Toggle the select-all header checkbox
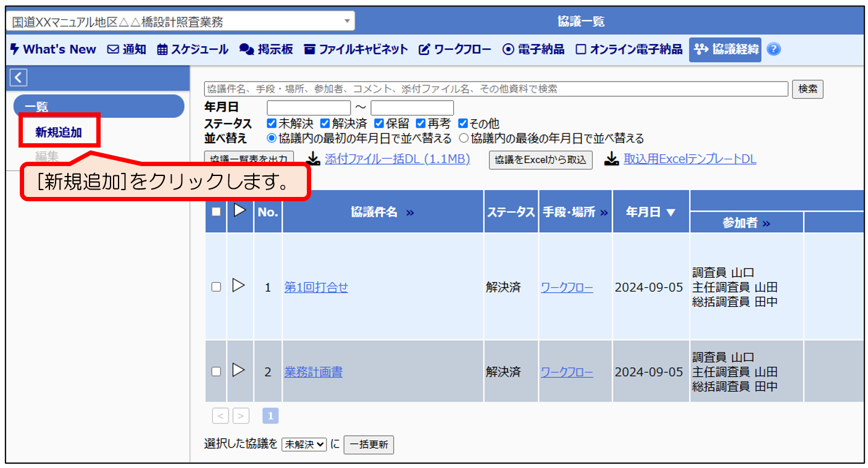Image resolution: width=868 pixels, height=468 pixels. 216,212
